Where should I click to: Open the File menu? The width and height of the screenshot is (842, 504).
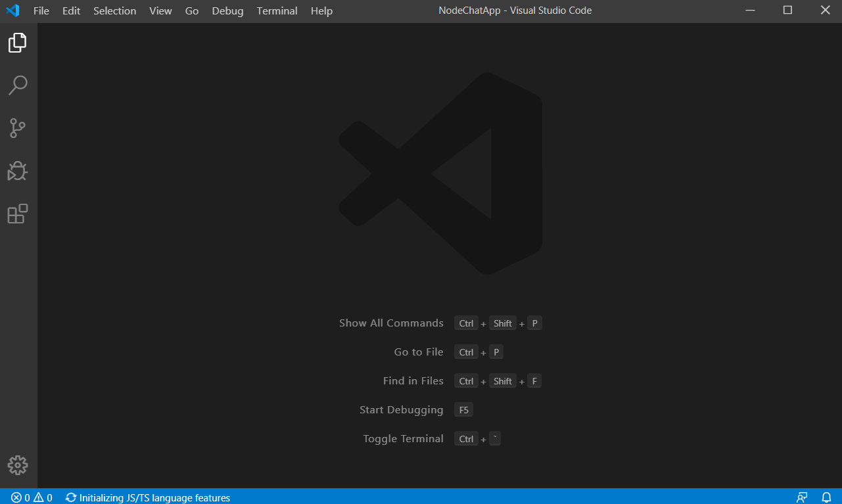tap(41, 11)
